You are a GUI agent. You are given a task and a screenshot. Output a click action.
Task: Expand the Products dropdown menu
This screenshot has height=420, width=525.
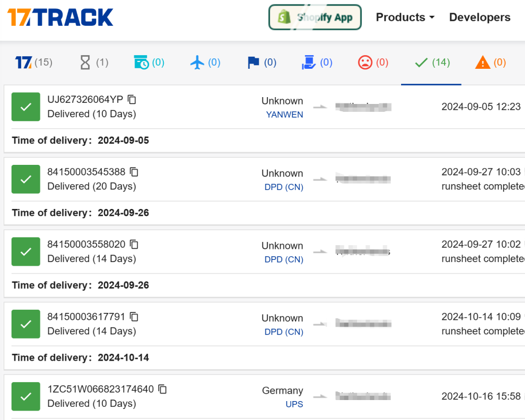point(405,17)
